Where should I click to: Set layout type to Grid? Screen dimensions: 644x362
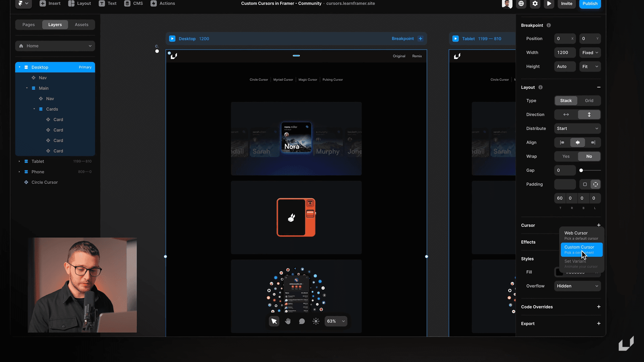coord(589,101)
